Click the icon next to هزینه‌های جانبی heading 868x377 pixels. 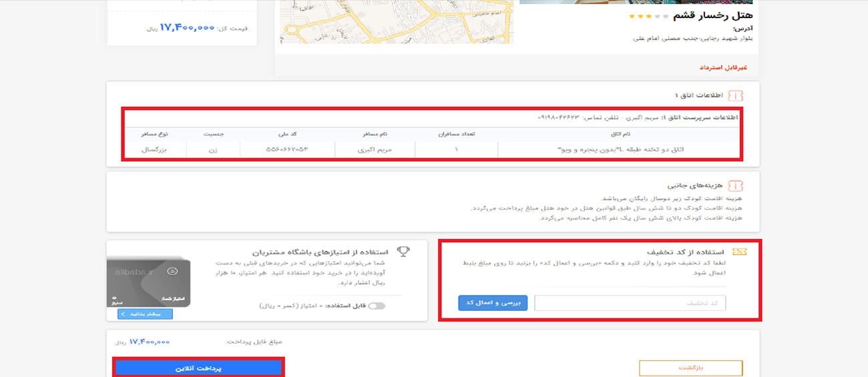pos(735,185)
